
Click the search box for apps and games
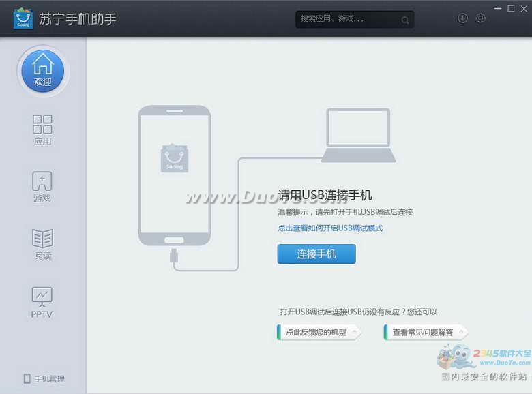[346, 20]
